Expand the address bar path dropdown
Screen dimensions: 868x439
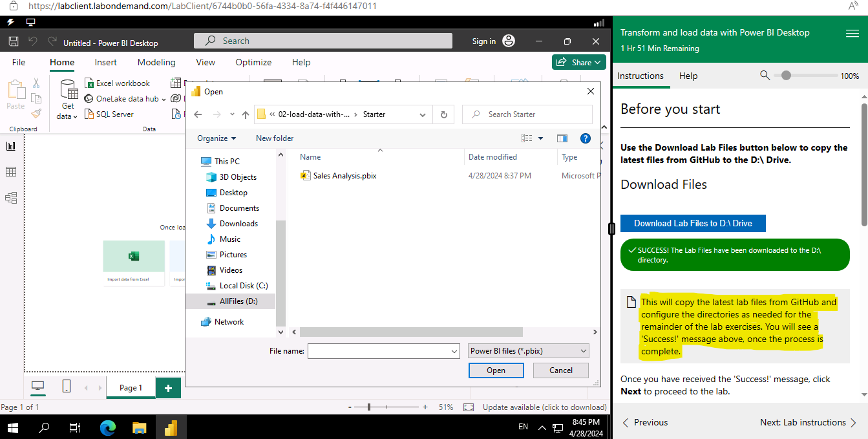tap(423, 114)
